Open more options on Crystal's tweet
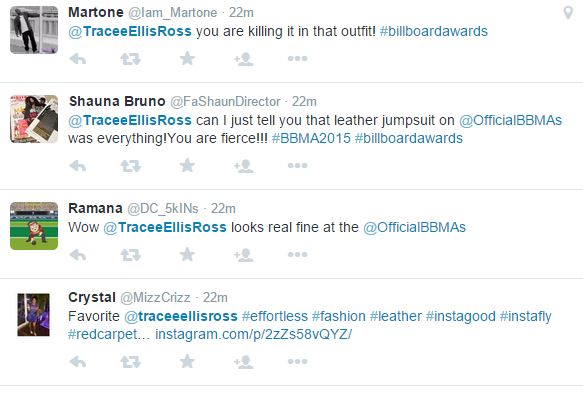 point(297,361)
